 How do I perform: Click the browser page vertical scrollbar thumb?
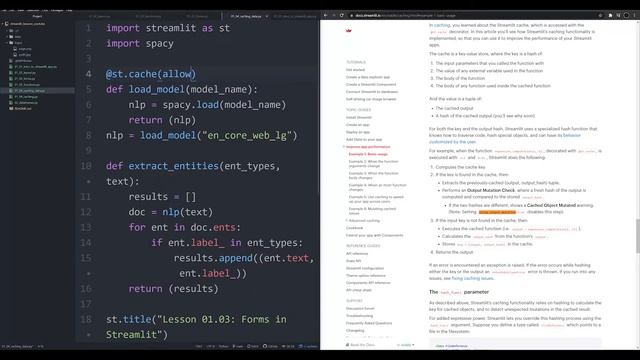638,236
